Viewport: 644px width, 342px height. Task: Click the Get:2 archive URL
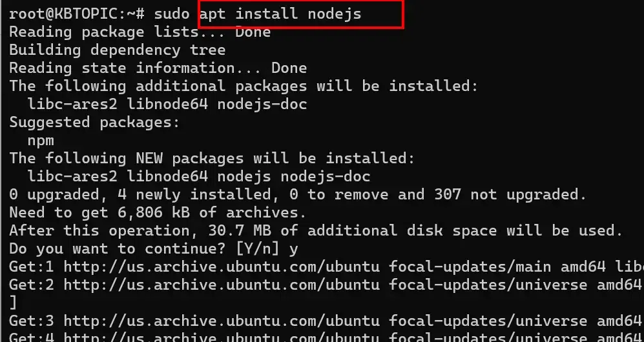coord(222,285)
